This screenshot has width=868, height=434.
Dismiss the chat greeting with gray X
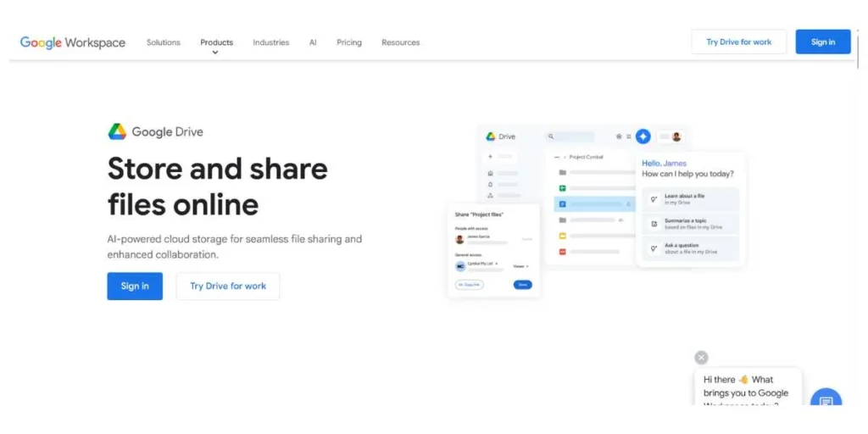(701, 358)
